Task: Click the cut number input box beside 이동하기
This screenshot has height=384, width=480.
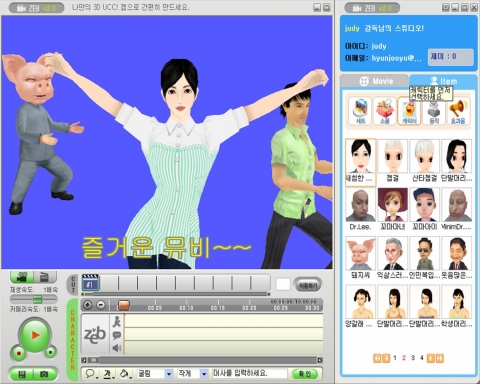Action: (283, 285)
